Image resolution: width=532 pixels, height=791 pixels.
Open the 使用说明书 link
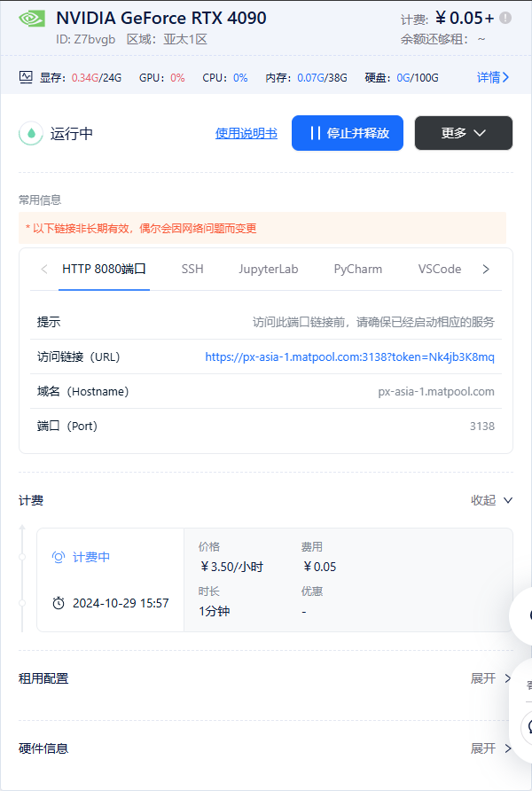[246, 133]
